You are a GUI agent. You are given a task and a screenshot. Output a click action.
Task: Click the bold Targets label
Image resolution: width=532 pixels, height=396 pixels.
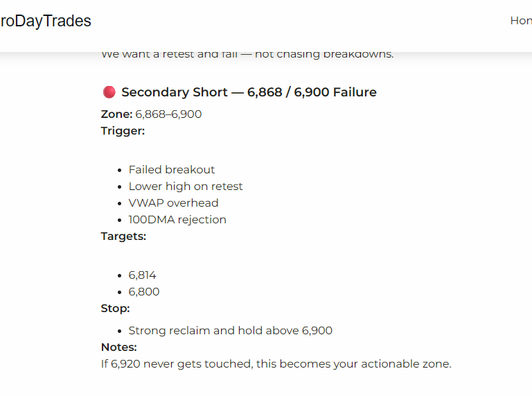(123, 236)
